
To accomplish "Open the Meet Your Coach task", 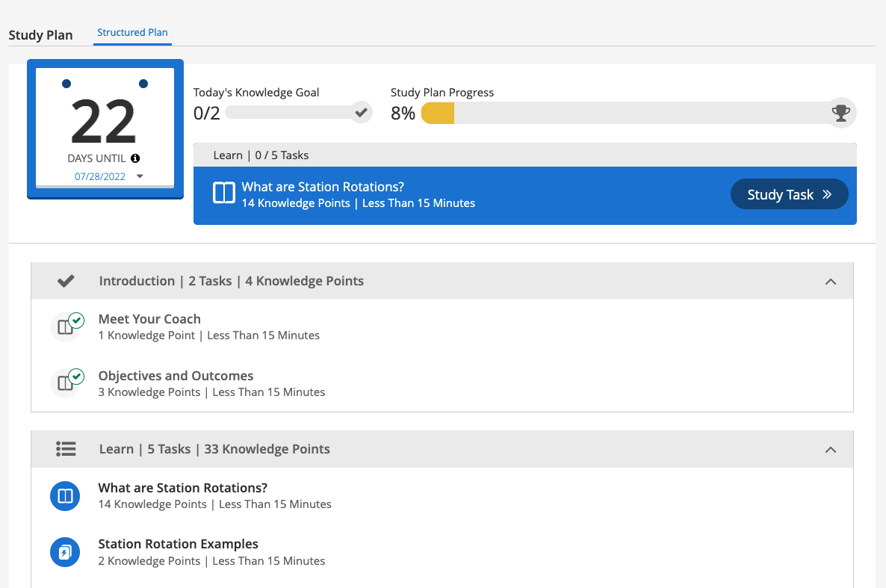I will (x=149, y=319).
